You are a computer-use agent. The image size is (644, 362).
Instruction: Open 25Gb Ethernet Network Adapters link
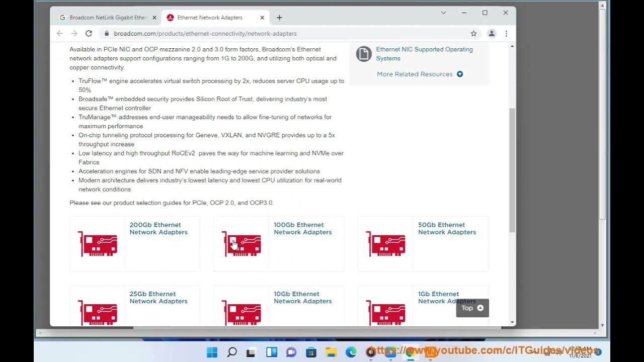point(158,298)
